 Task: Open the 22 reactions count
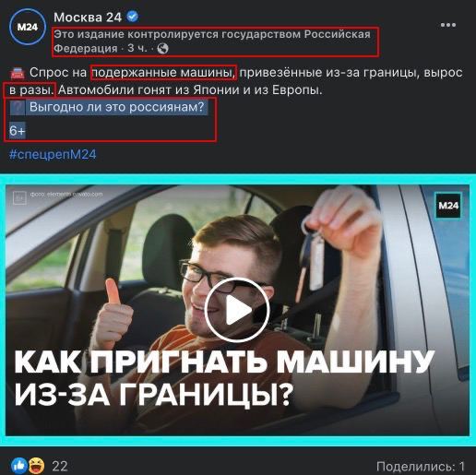coord(60,466)
